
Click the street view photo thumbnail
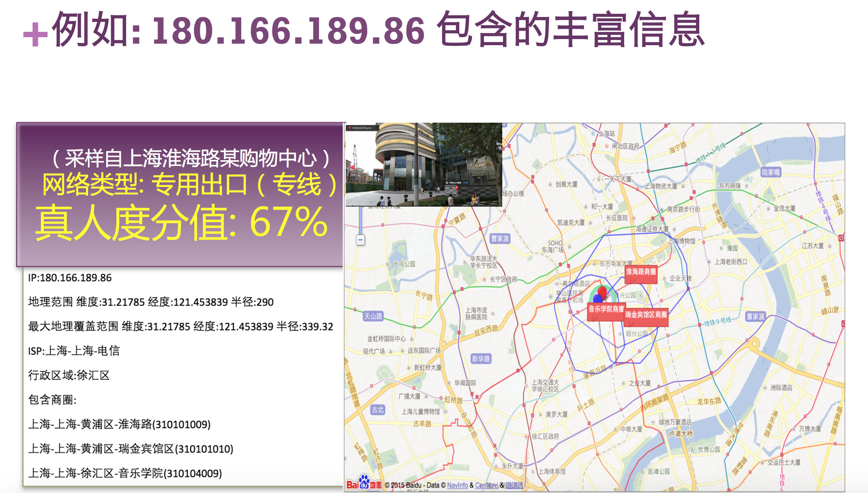[424, 165]
